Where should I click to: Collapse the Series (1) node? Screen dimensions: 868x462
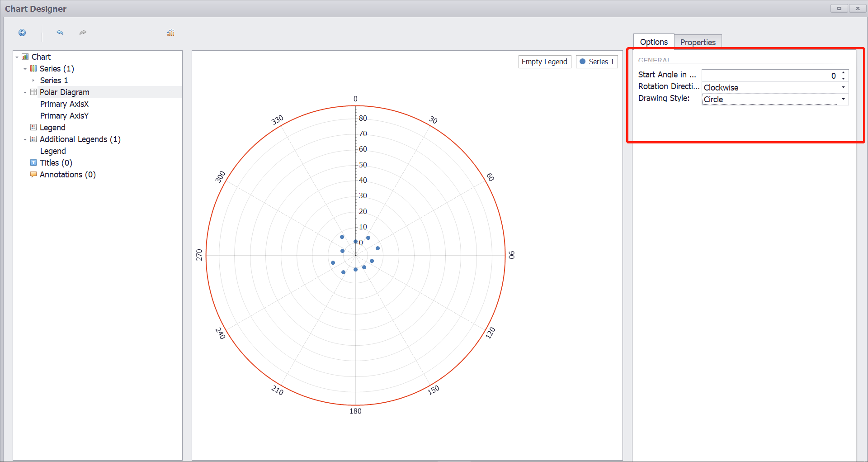[x=25, y=69]
